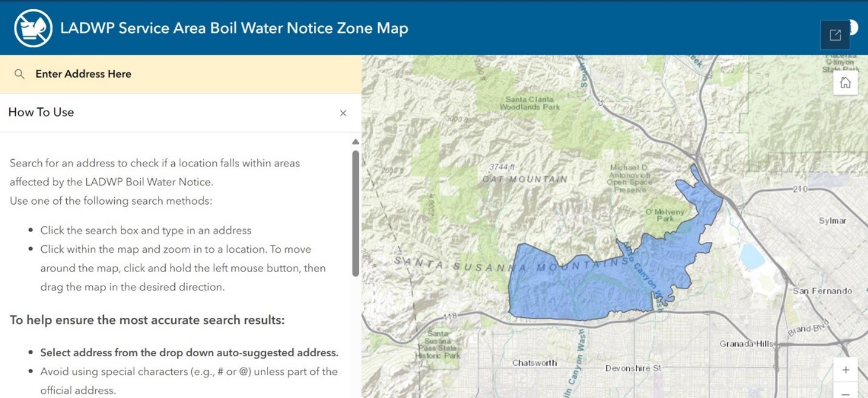Click the LADWP boil water logo icon
This screenshot has width=868, height=398.
[33, 28]
